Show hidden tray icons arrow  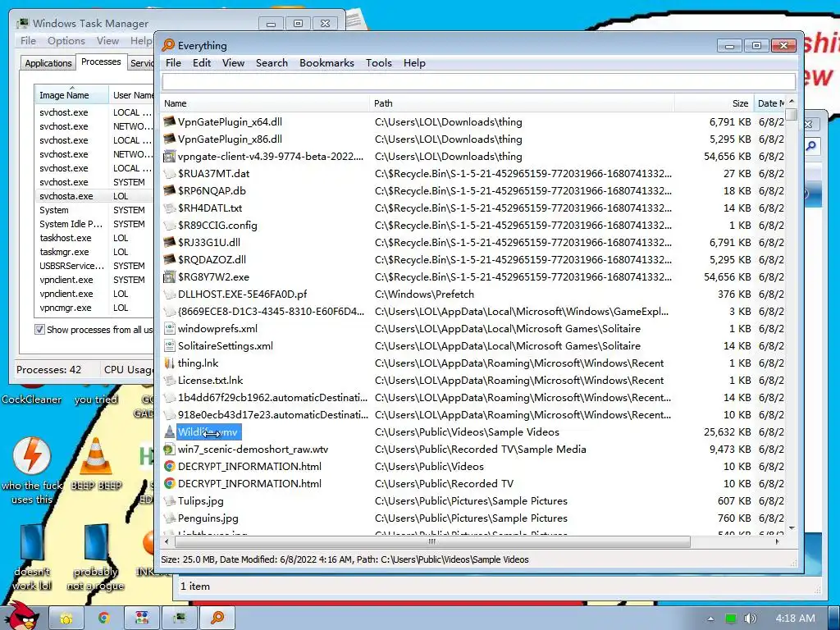[710, 619]
